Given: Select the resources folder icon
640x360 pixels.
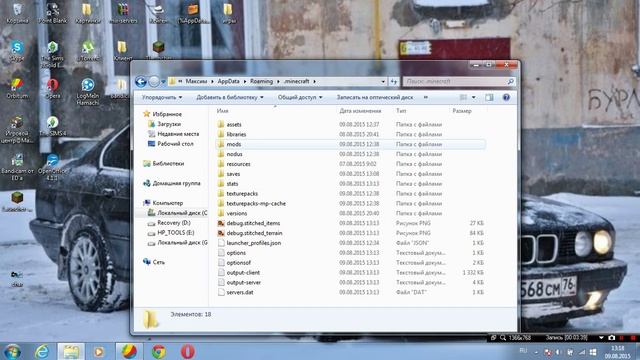Looking at the screenshot, I should [x=221, y=164].
